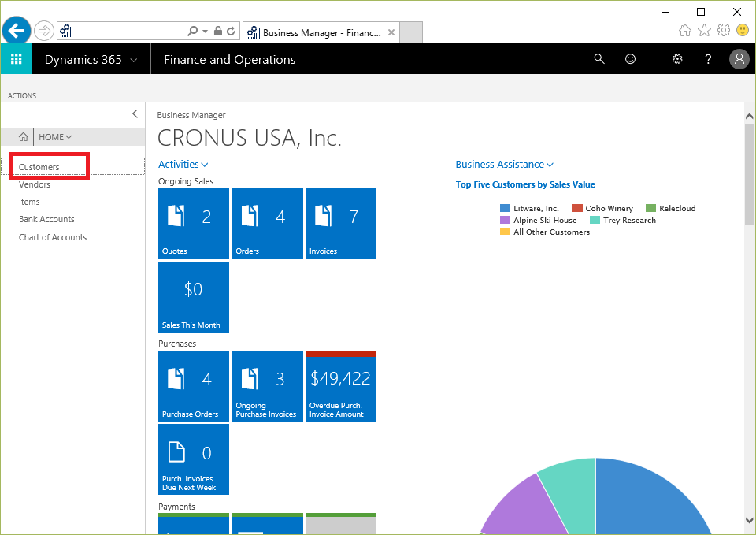Open a new browser tab

click(411, 32)
